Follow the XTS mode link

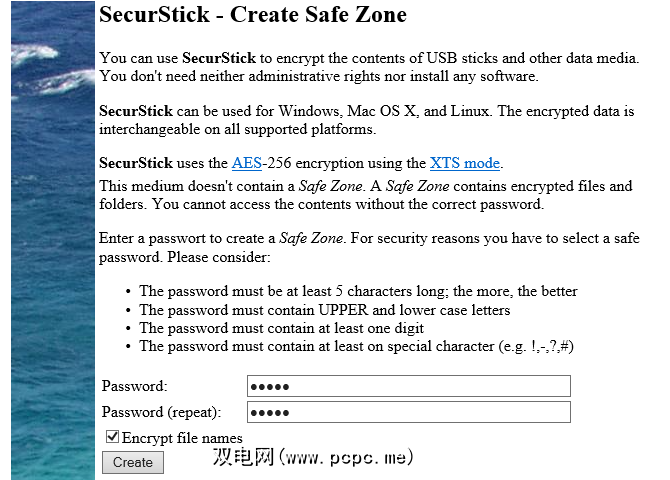point(465,163)
